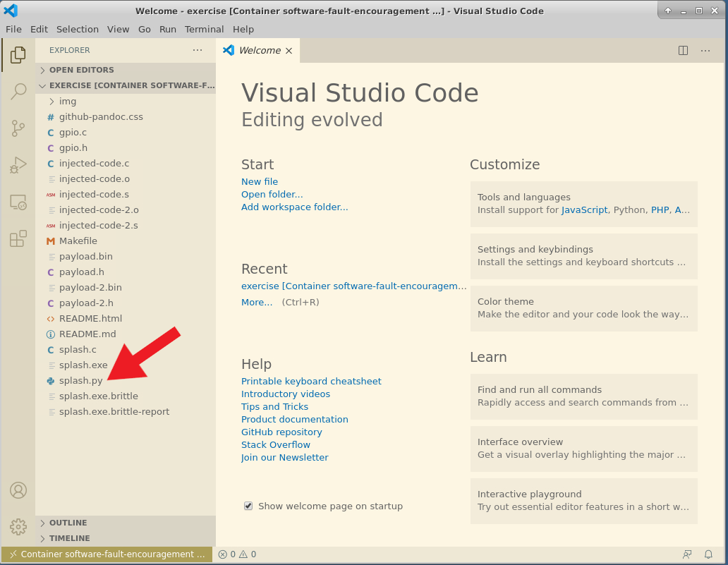This screenshot has height=565, width=728.
Task: Click the VS Code logo in title bar
Action: tap(11, 10)
